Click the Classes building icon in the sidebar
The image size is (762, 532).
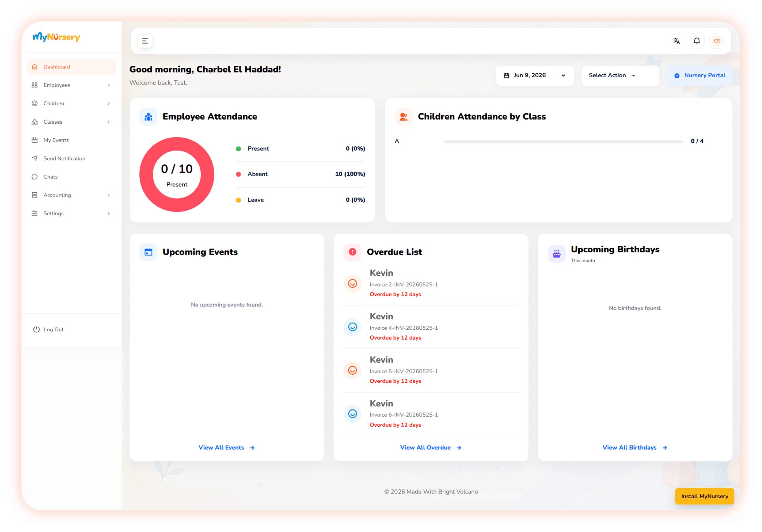[34, 122]
